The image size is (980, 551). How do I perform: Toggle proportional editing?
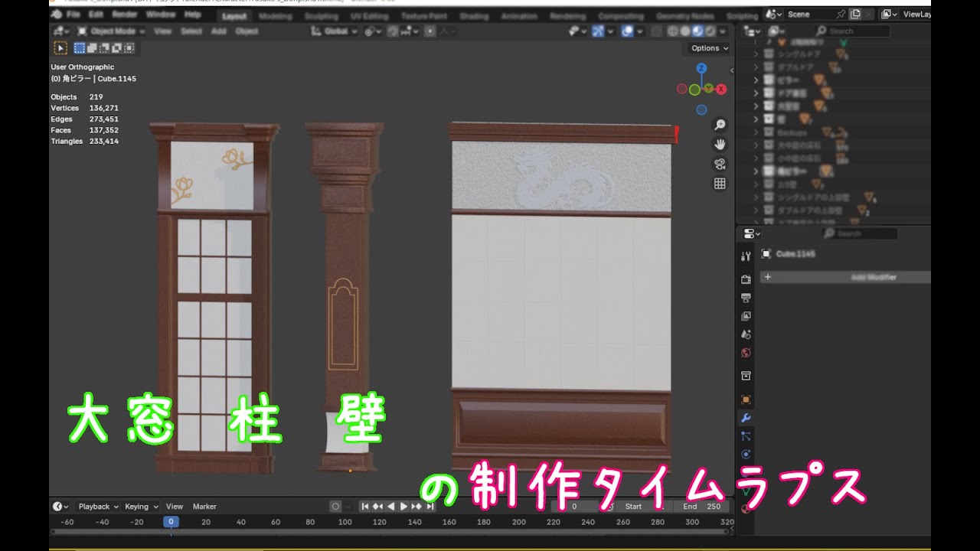[x=430, y=31]
